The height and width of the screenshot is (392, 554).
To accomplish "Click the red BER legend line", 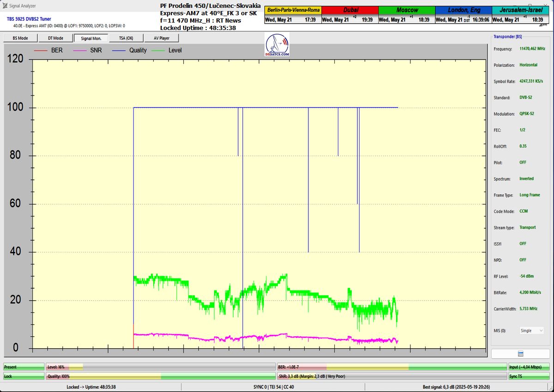I will click(x=40, y=50).
